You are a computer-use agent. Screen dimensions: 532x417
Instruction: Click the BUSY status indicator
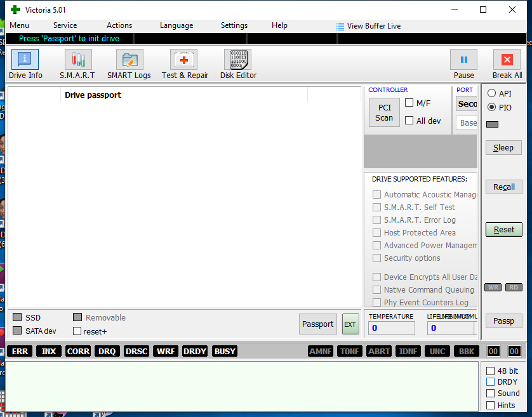225,351
